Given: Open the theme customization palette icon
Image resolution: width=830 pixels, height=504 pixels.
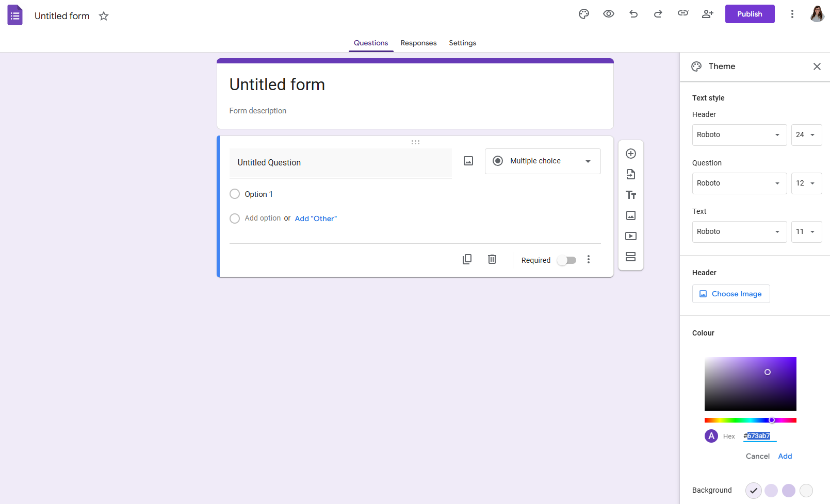Looking at the screenshot, I should click(583, 14).
